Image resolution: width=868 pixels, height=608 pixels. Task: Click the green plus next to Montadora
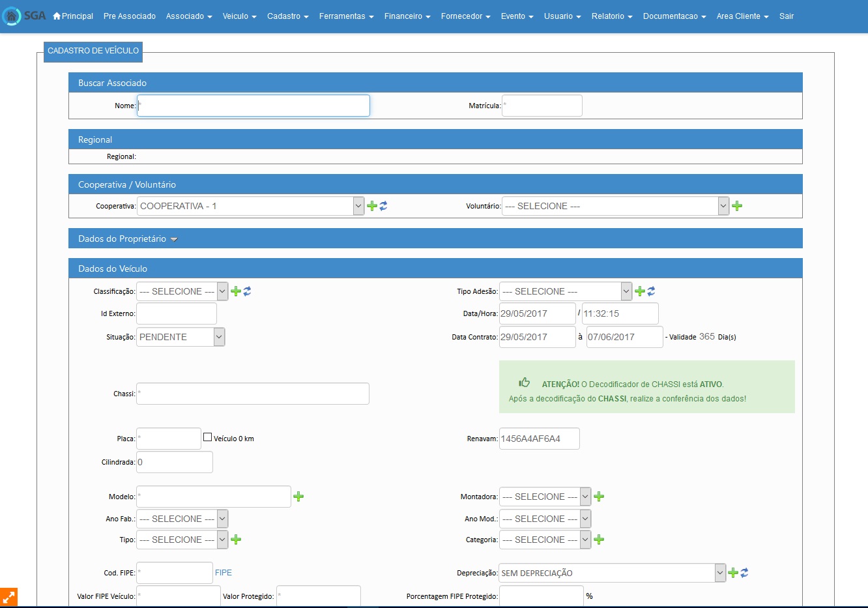click(599, 497)
